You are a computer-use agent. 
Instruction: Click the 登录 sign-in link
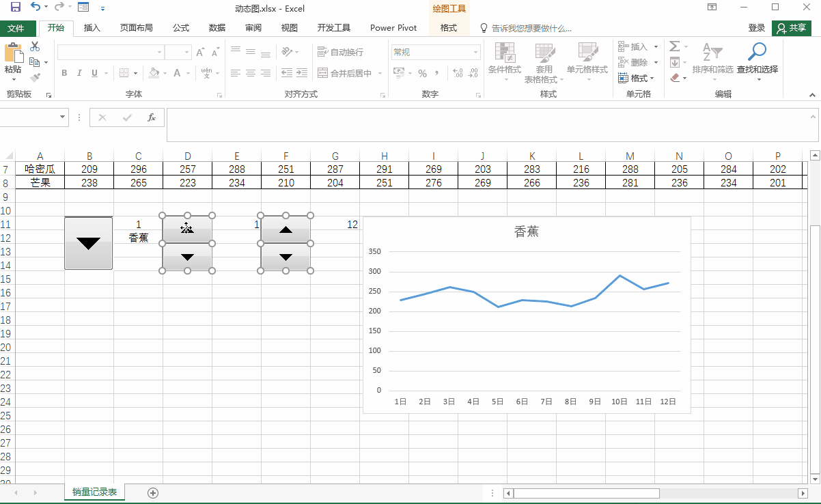click(756, 28)
